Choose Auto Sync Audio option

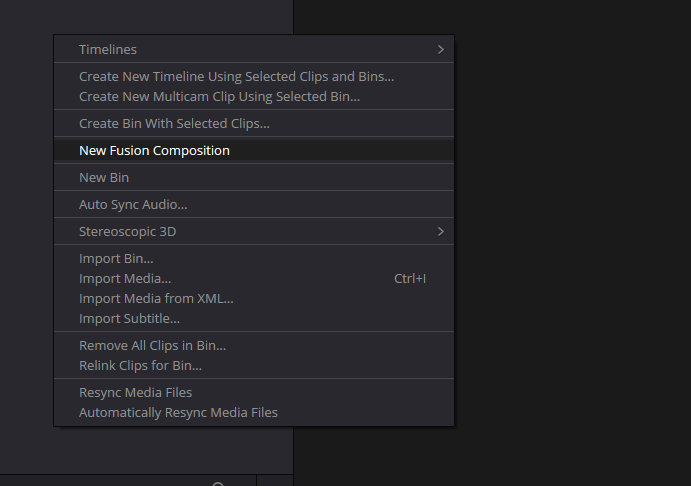(x=133, y=205)
